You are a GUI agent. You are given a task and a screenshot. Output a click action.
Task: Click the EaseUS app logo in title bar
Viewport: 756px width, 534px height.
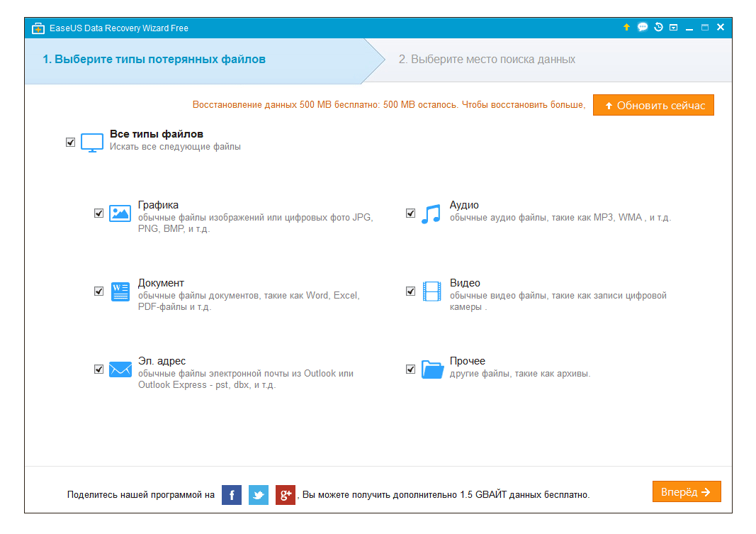pyautogui.click(x=38, y=28)
